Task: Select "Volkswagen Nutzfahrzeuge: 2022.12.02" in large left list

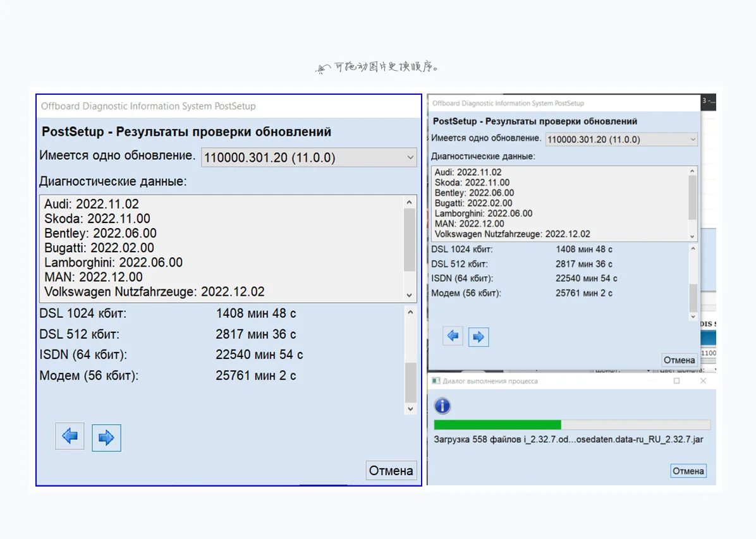Action: (154, 292)
